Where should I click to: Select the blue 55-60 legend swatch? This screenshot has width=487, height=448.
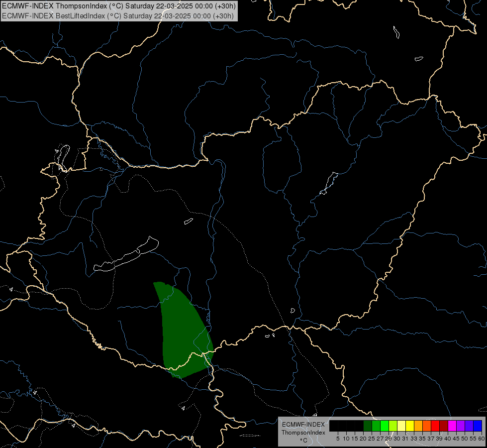pos(478,426)
